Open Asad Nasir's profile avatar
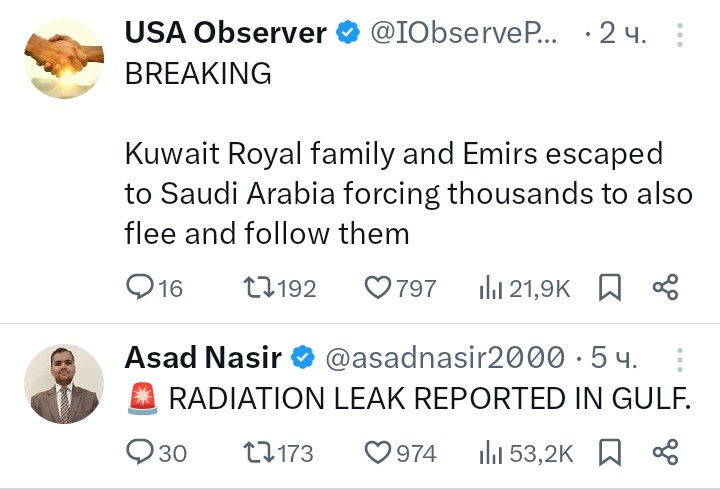 64,384
